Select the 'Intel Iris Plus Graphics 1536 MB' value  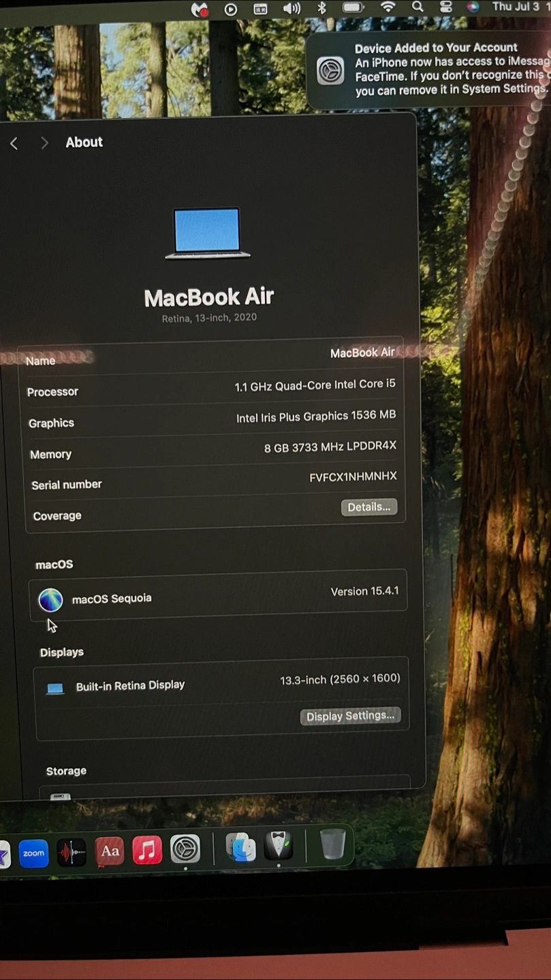316,416
